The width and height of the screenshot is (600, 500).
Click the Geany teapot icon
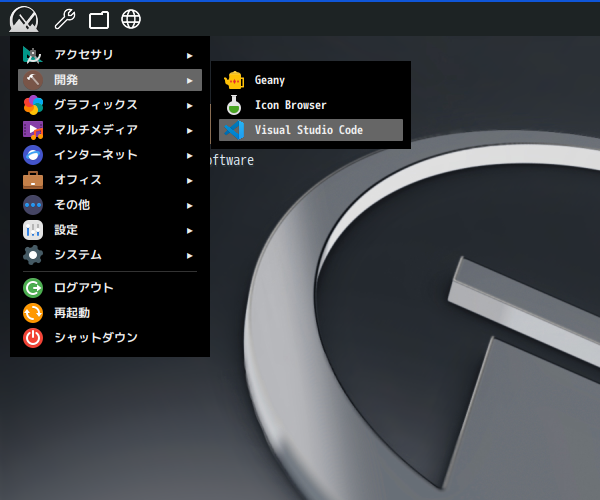point(234,80)
